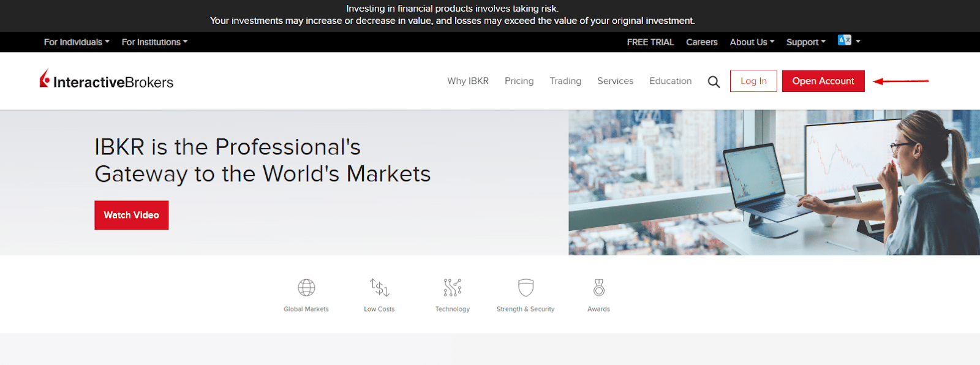Screen dimensions: 980x365
Task: Open the Pricing menu
Action: pos(519,81)
